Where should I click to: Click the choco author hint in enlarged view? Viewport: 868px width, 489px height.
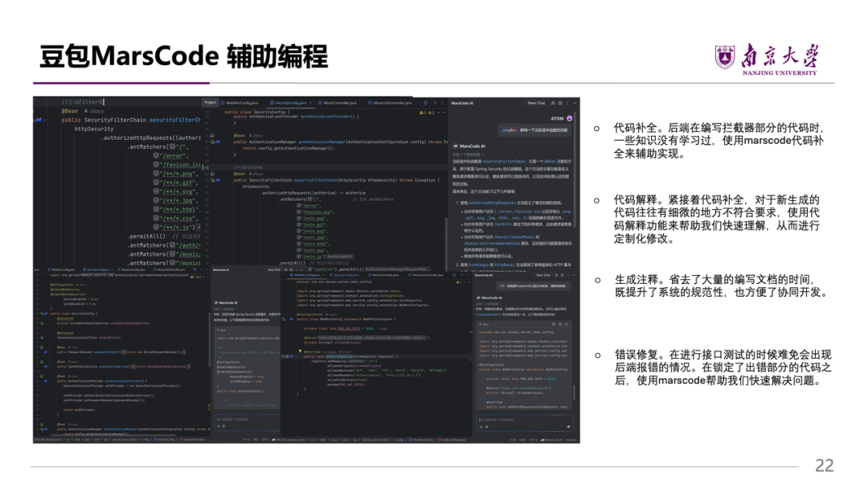[93, 111]
